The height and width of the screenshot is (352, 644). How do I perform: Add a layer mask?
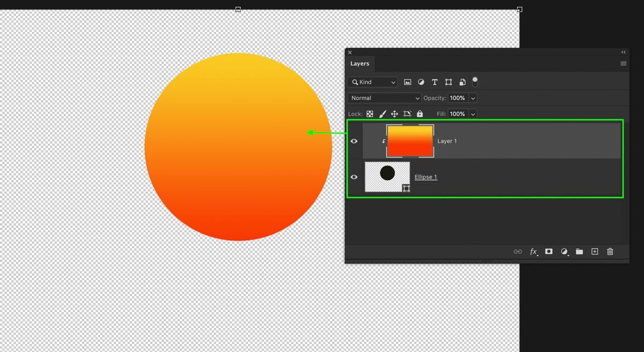[548, 251]
